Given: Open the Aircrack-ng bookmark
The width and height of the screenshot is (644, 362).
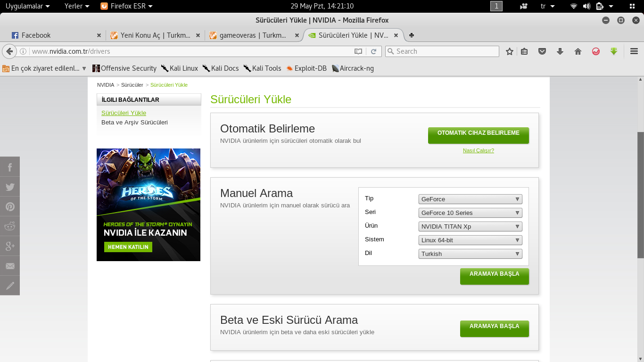Looking at the screenshot, I should click(353, 68).
